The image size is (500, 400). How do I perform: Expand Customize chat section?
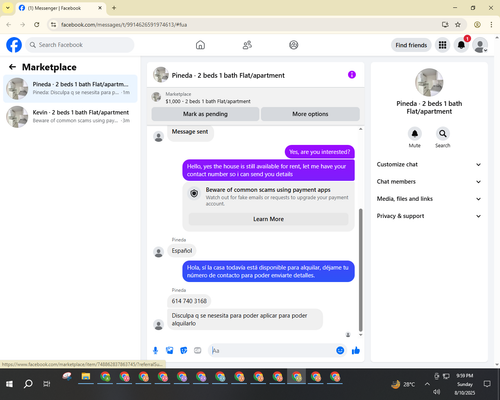(429, 164)
